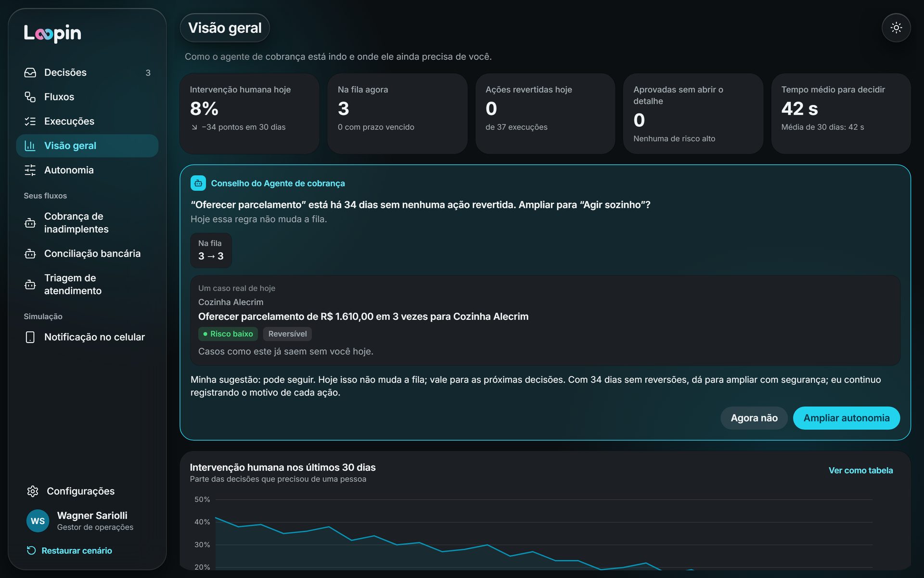The height and width of the screenshot is (578, 924).
Task: Click the Conselho do Agente robot icon
Action: click(x=198, y=184)
